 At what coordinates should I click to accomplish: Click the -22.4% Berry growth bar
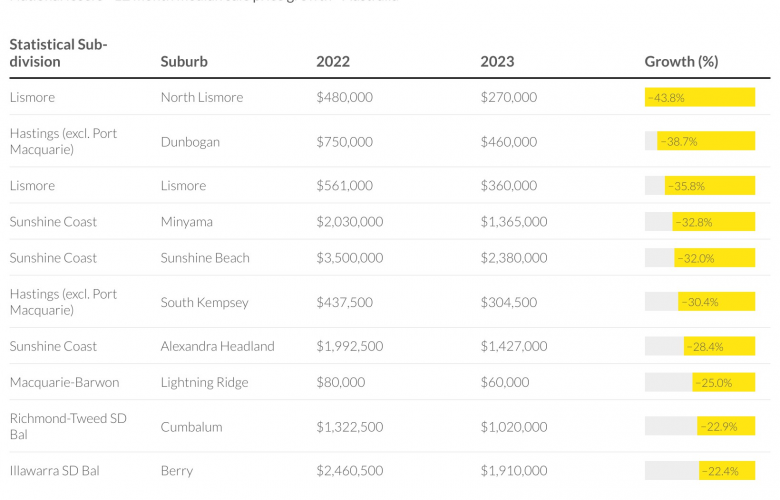click(x=726, y=471)
